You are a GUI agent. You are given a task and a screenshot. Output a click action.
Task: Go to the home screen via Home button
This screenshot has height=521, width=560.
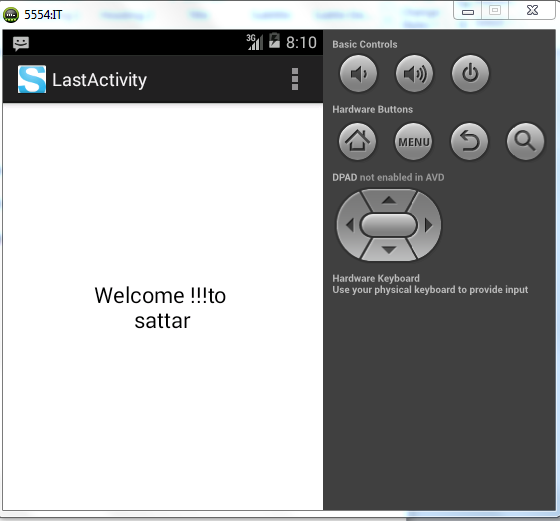click(x=358, y=141)
